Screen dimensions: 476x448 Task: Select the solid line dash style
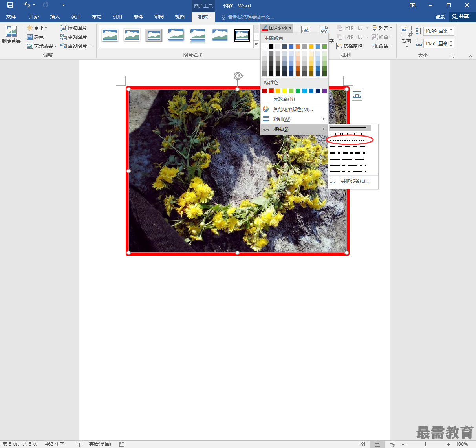click(350, 128)
